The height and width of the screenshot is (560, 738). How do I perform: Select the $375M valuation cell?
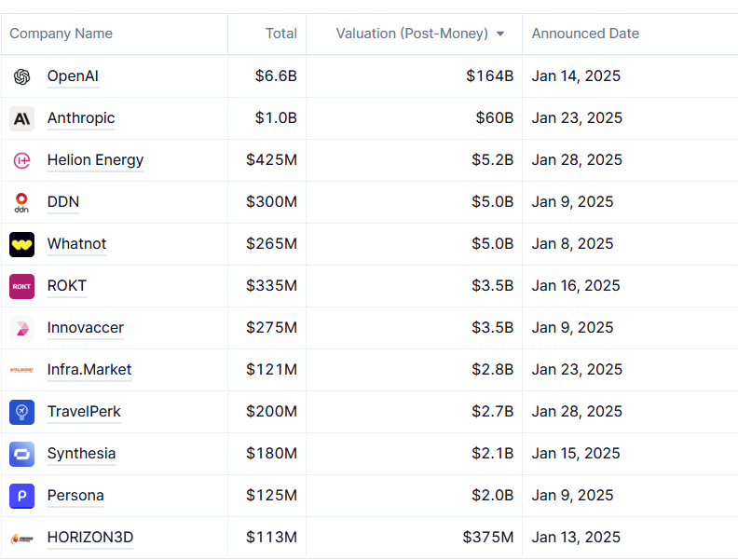[x=414, y=537]
